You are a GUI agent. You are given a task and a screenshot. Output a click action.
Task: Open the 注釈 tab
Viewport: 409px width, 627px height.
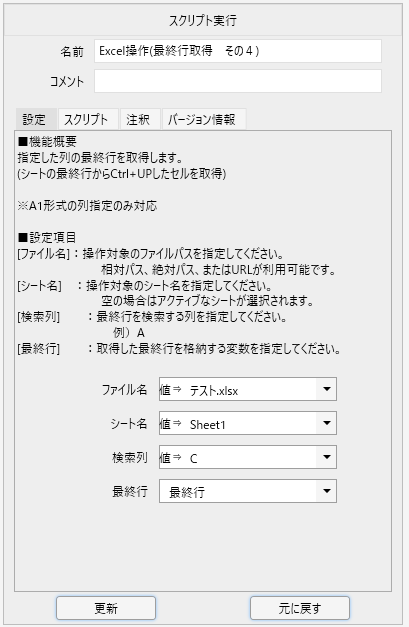140,119
